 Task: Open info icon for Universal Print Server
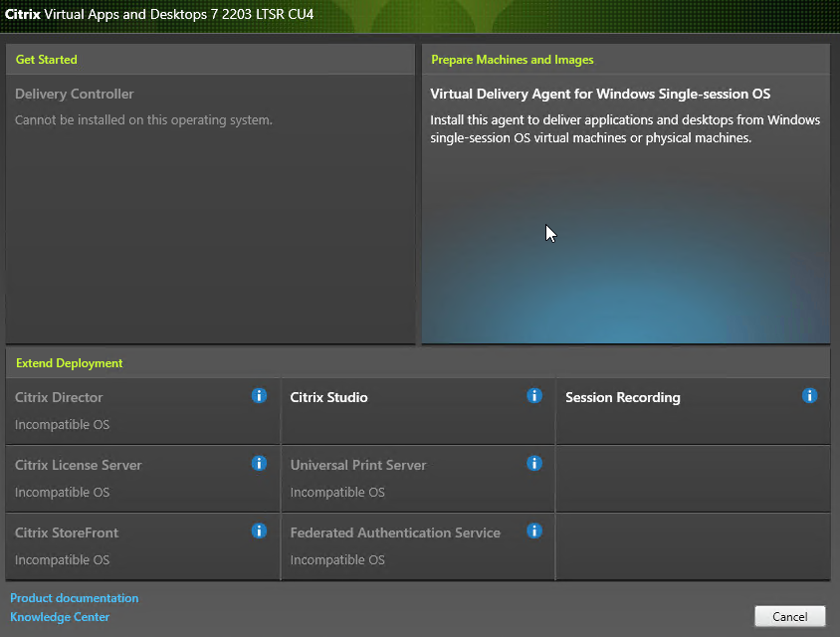click(534, 464)
